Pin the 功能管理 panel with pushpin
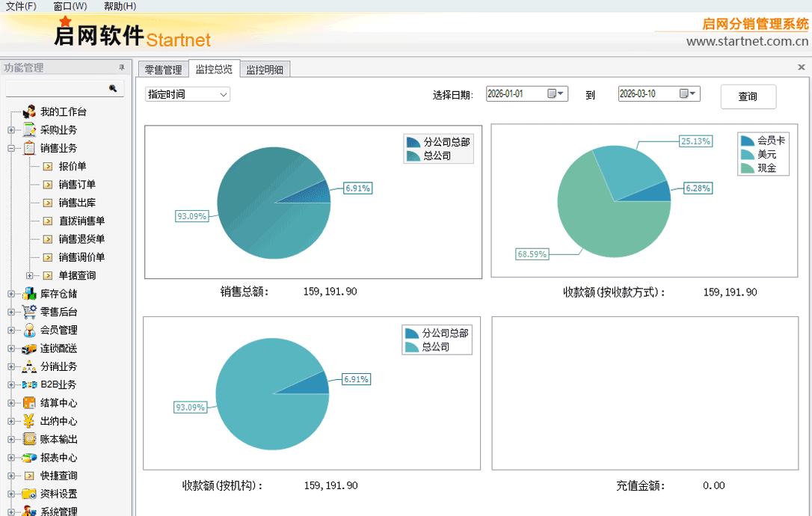The image size is (812, 516). tap(122, 68)
